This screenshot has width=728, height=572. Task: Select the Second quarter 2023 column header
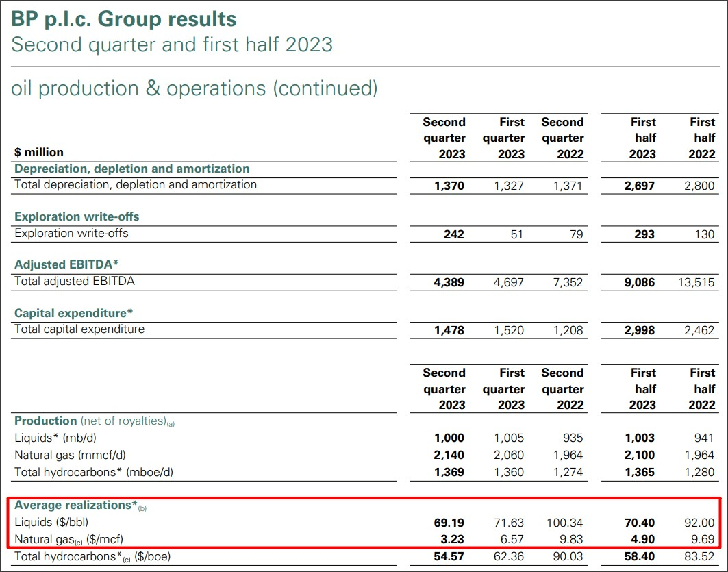[443, 136]
